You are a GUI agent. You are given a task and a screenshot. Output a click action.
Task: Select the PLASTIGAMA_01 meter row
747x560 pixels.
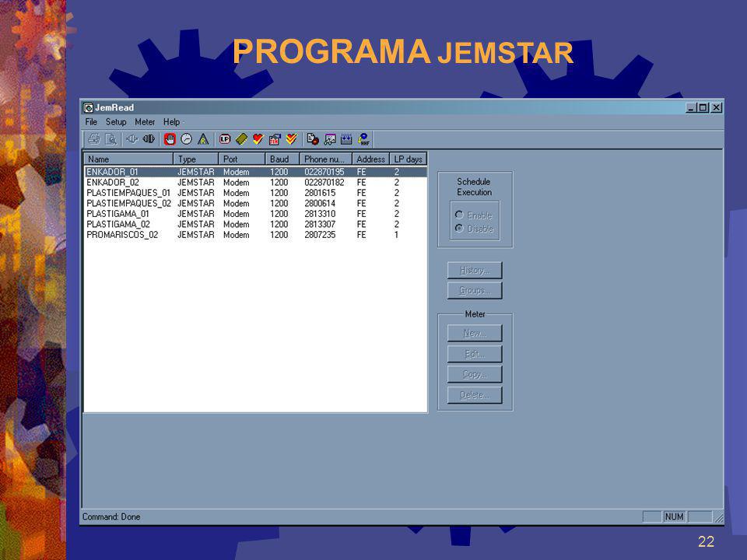(256, 214)
